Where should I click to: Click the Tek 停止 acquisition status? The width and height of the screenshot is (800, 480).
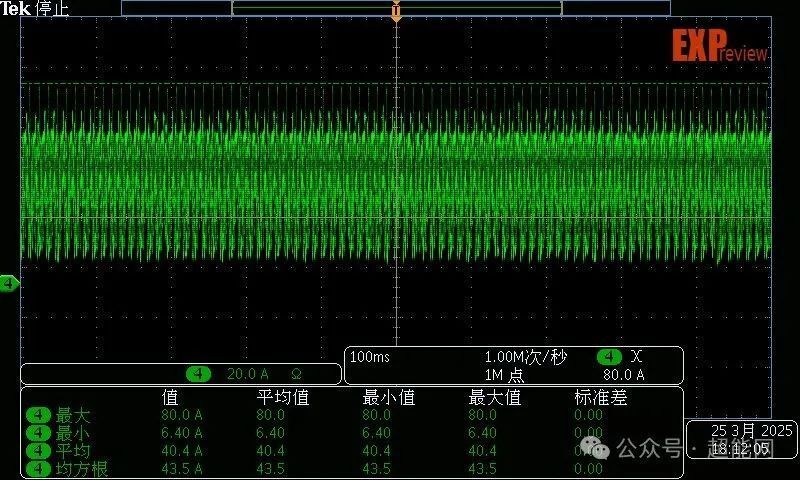point(30,8)
